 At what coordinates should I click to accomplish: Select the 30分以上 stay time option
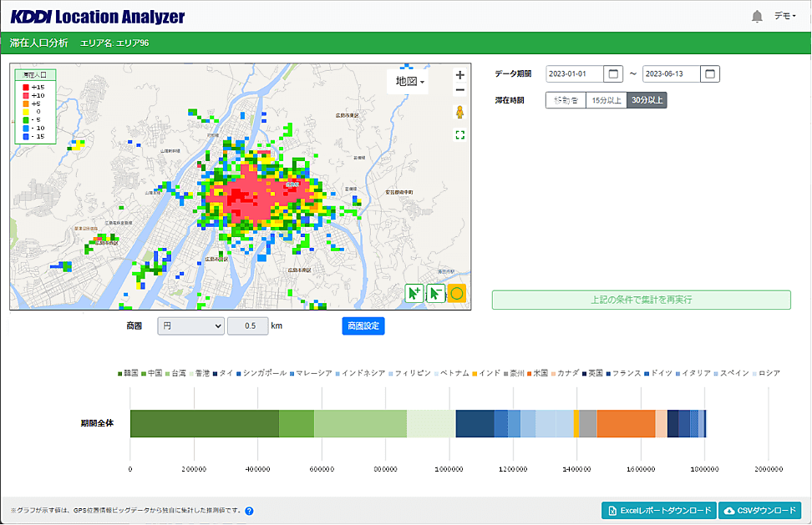647,100
